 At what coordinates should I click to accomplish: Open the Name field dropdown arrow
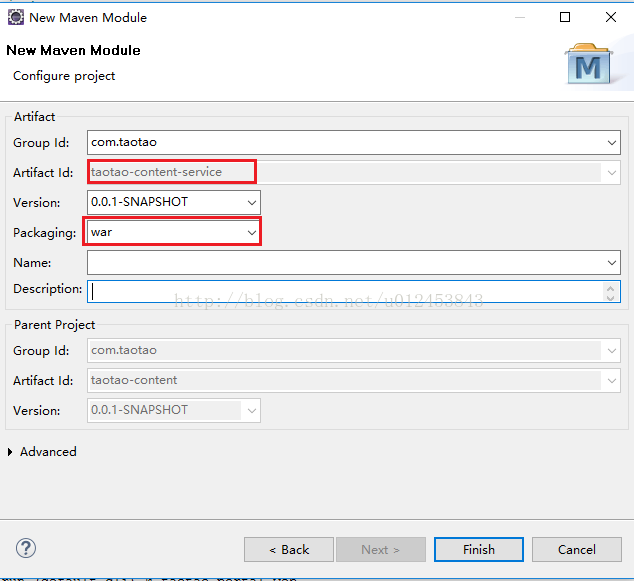[611, 263]
